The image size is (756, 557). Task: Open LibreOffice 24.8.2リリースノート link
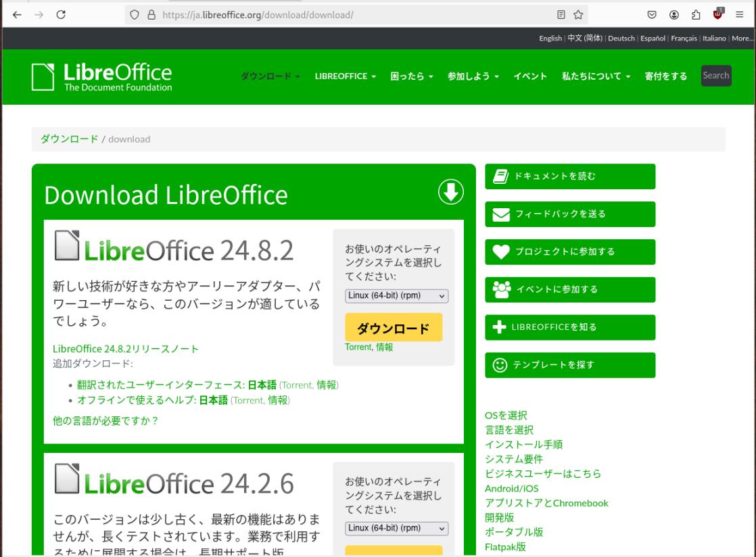pyautogui.click(x=125, y=349)
